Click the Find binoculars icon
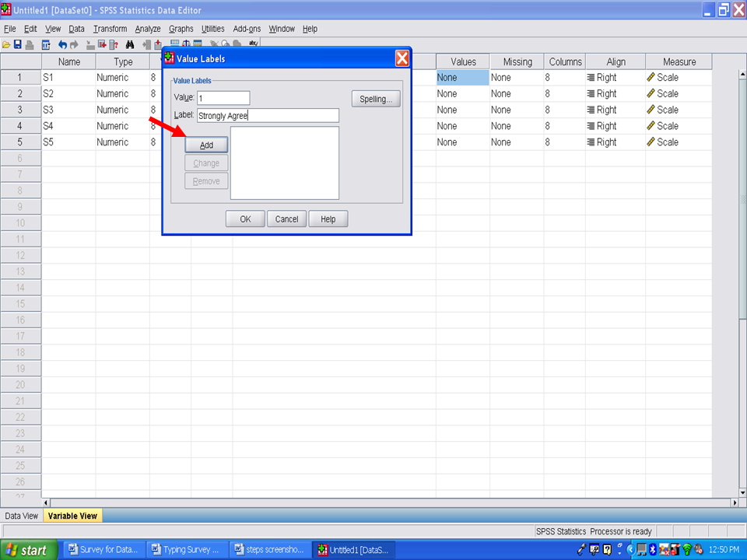 (x=130, y=45)
